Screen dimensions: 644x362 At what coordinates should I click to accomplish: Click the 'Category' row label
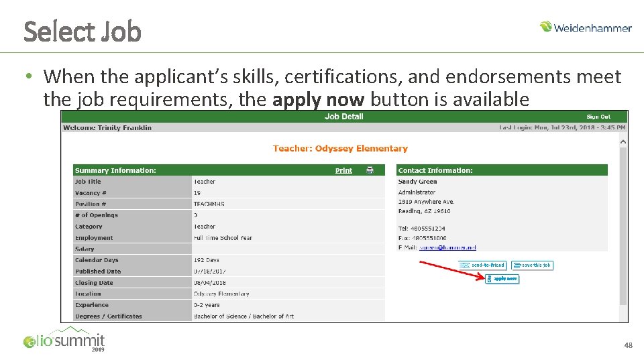[89, 227]
